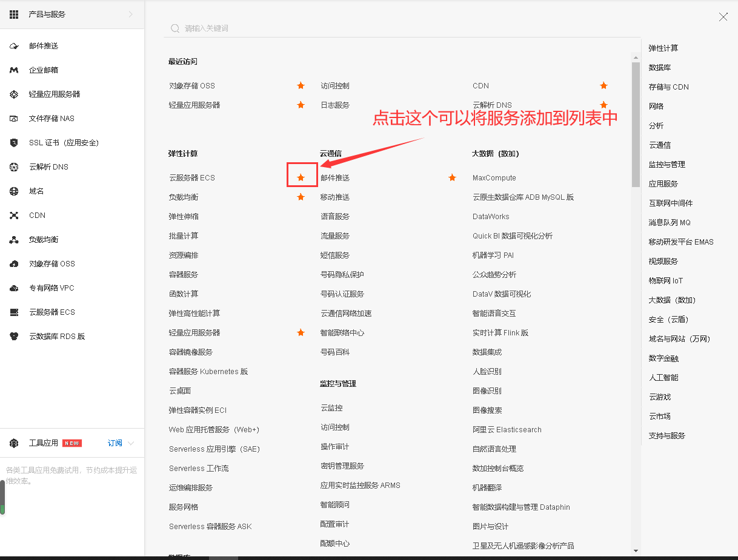Open 应用实时监控服务 ARMS link

pyautogui.click(x=361, y=486)
